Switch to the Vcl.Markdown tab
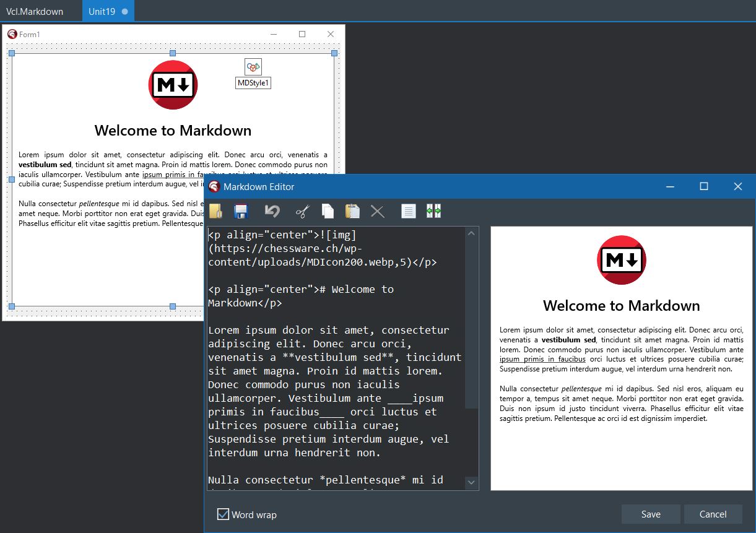Image resolution: width=756 pixels, height=533 pixels. point(35,11)
